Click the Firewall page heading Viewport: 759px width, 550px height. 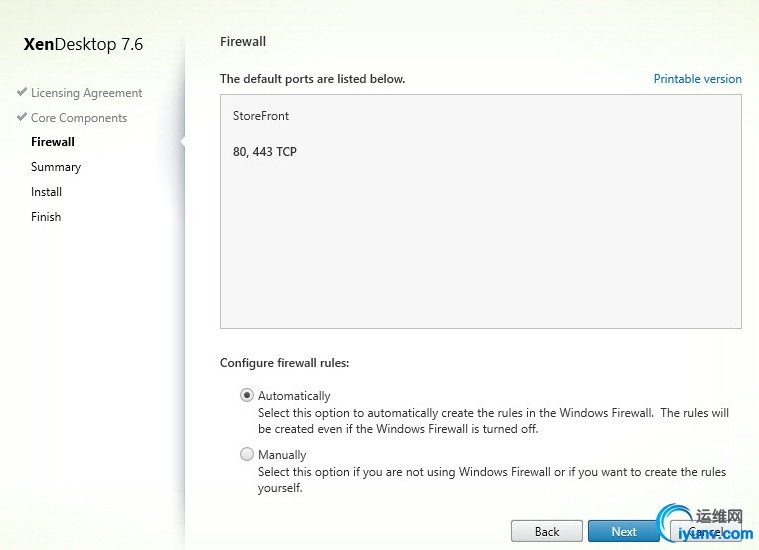pyautogui.click(x=243, y=42)
